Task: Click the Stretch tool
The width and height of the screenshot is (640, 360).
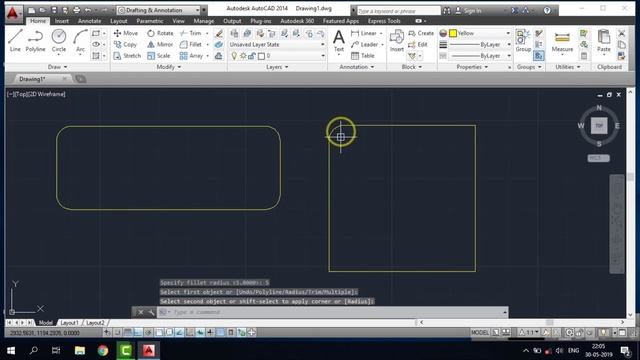Action: 127,56
